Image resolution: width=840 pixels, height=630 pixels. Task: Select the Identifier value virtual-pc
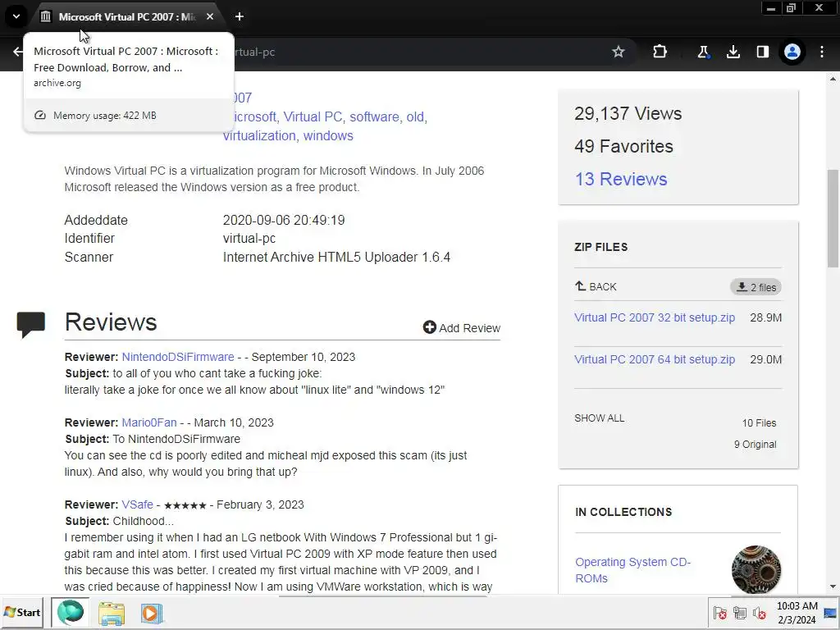[x=249, y=239]
